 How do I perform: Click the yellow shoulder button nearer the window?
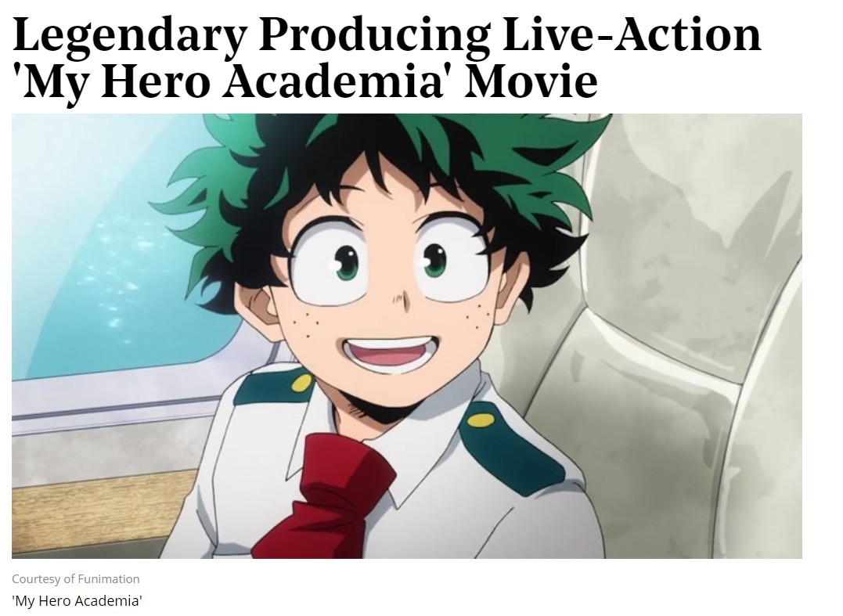point(302,383)
